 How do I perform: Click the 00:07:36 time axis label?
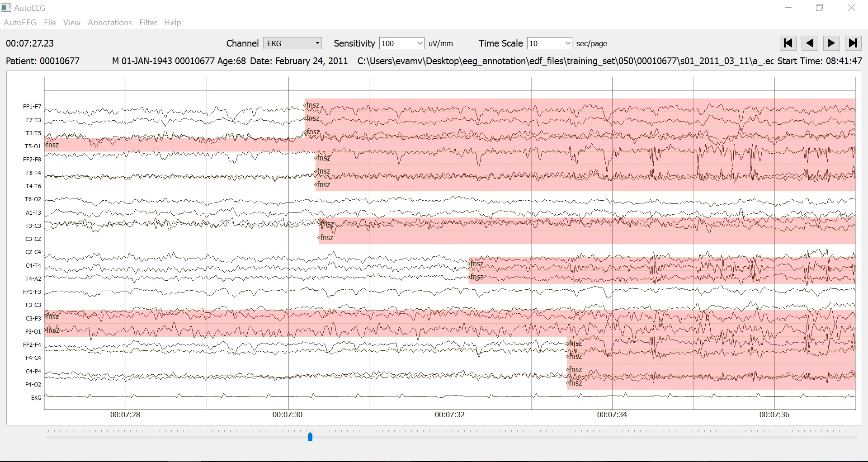(x=774, y=415)
